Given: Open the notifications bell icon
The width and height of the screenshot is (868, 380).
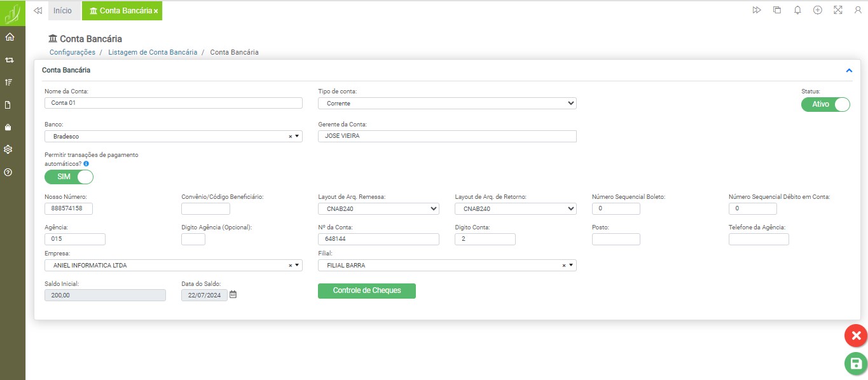Looking at the screenshot, I should click(797, 10).
